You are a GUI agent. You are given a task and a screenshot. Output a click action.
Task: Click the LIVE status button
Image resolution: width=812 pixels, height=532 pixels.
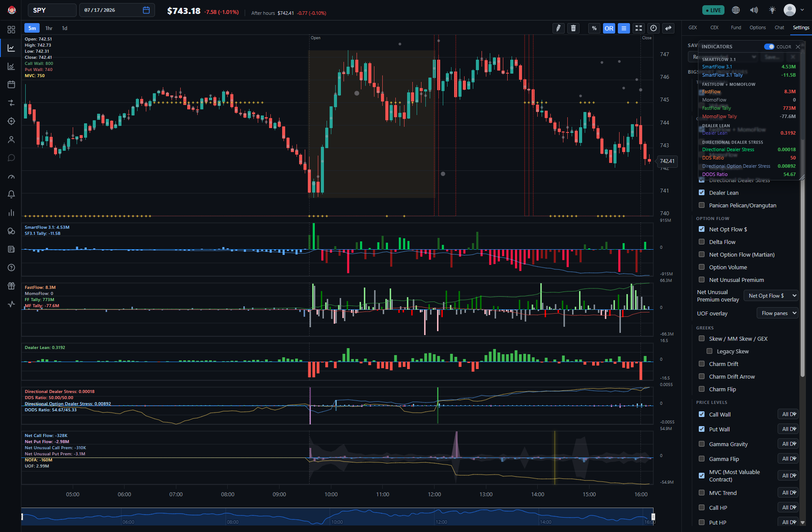pos(713,10)
